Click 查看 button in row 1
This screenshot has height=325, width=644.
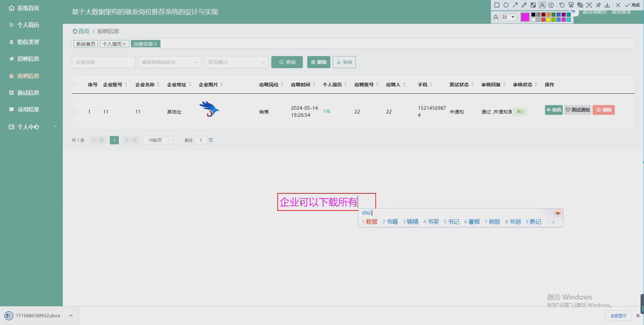click(x=554, y=110)
